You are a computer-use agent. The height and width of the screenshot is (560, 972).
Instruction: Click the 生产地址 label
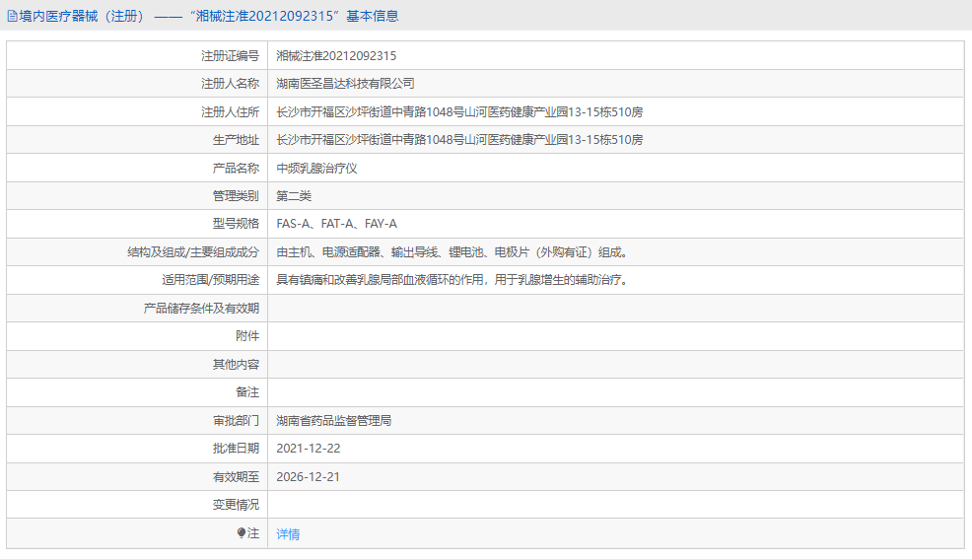[236, 140]
